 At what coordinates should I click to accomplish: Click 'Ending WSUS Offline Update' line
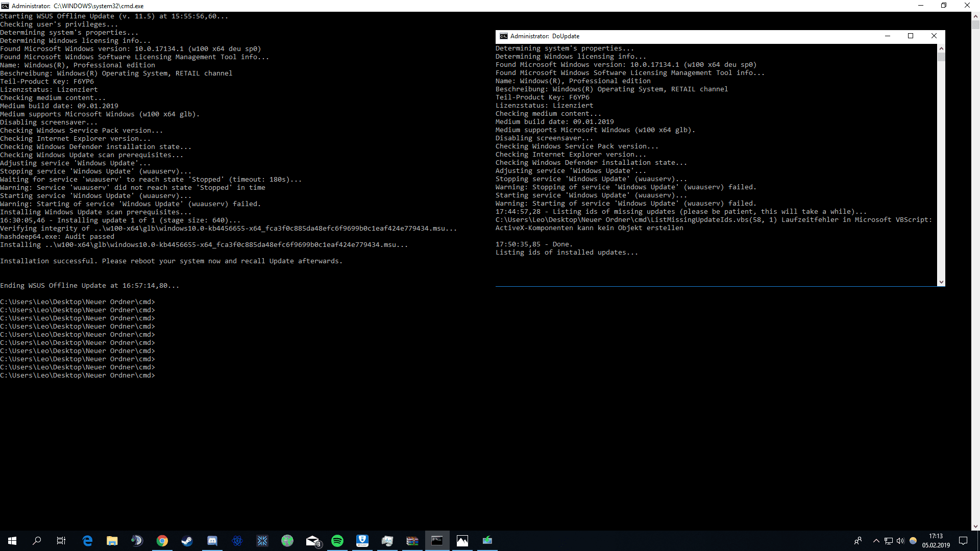pos(90,286)
